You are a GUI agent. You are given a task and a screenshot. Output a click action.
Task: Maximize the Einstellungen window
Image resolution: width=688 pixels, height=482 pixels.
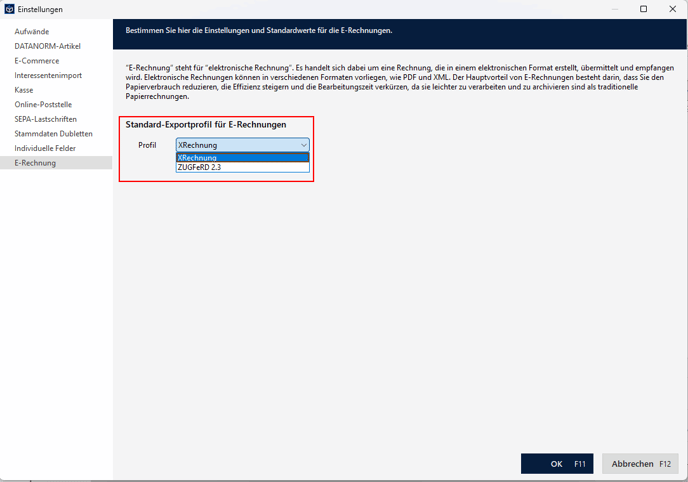coord(643,9)
